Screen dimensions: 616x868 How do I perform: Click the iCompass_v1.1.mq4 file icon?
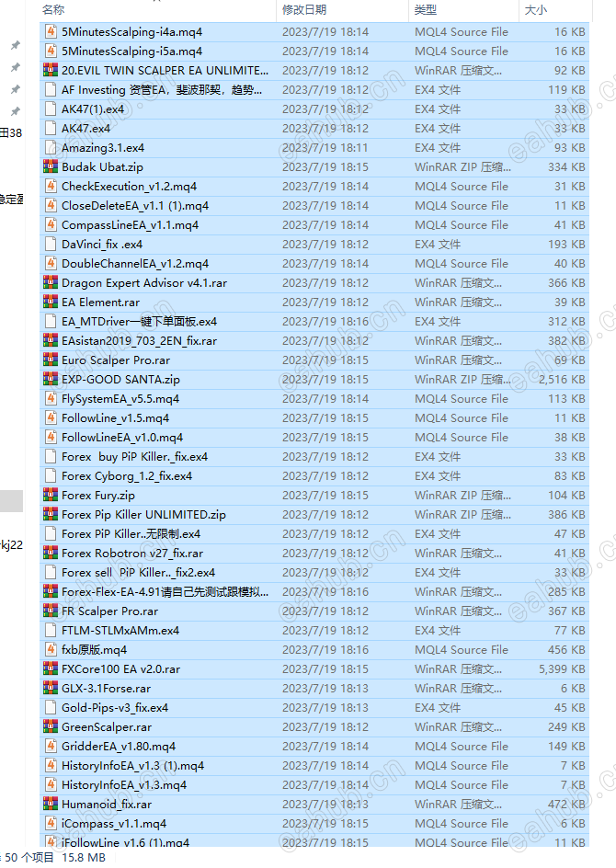pyautogui.click(x=51, y=823)
